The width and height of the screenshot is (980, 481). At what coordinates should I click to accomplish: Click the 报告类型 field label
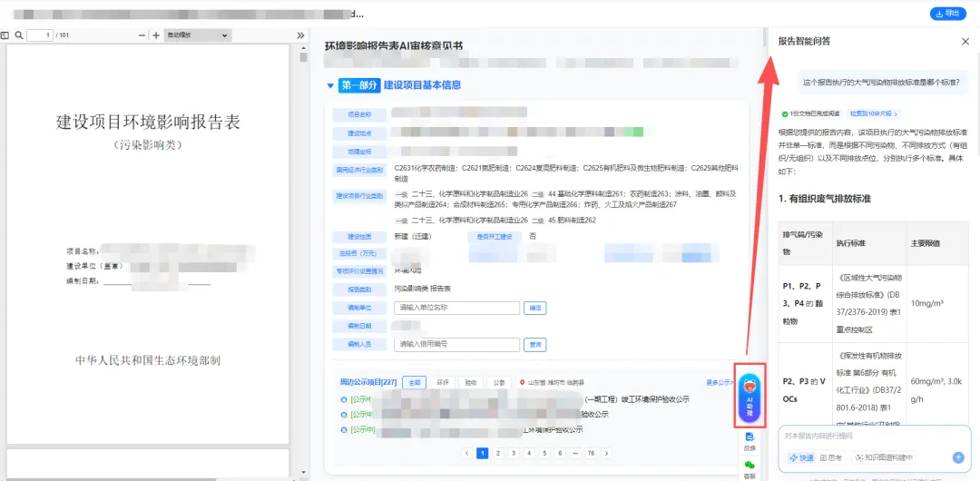click(x=359, y=290)
